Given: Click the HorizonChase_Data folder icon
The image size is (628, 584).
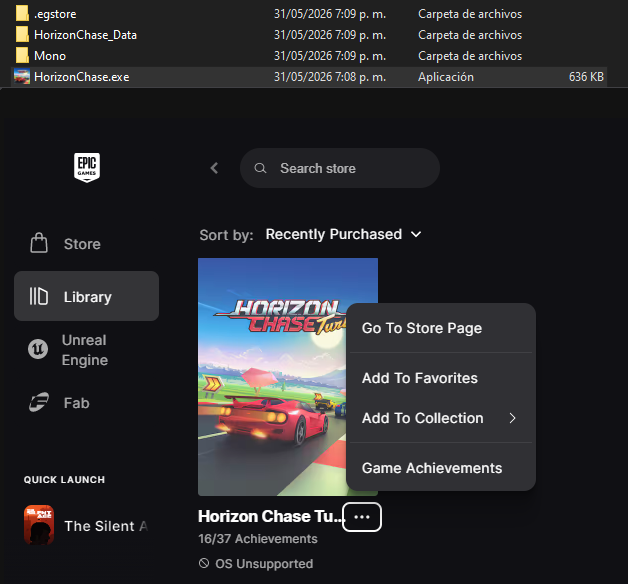Looking at the screenshot, I should tap(22, 34).
